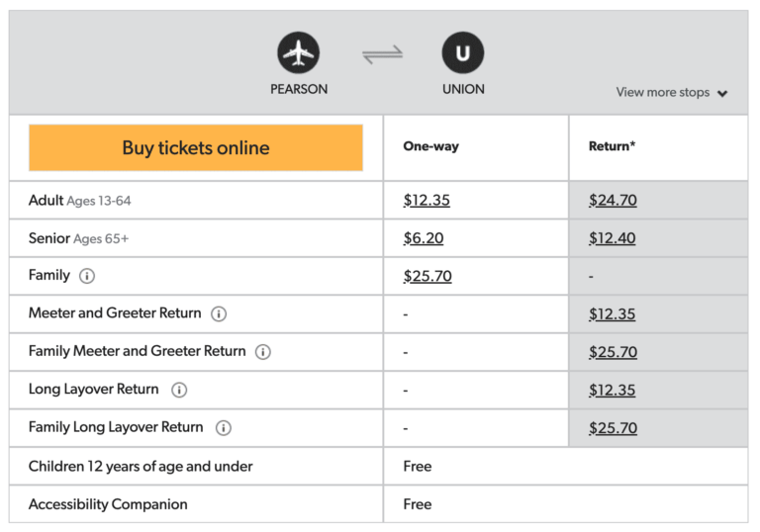Choose the Senior one-way $6.20 fare
Screen dimensions: 760x532
(424, 238)
